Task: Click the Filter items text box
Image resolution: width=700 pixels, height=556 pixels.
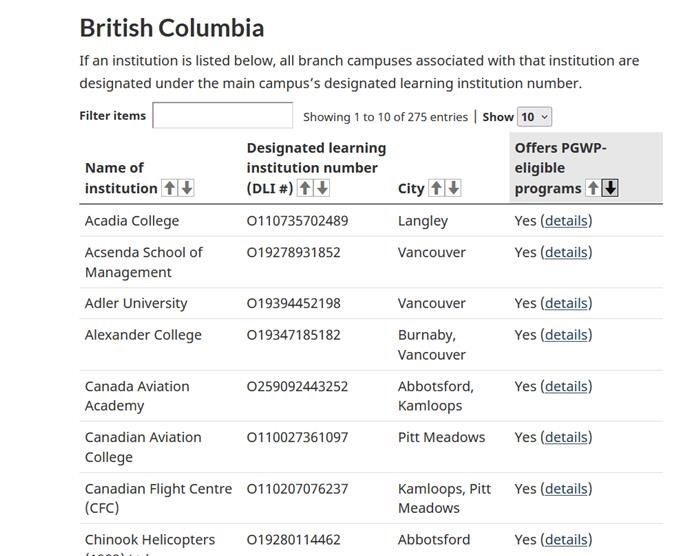Action: pos(223,116)
